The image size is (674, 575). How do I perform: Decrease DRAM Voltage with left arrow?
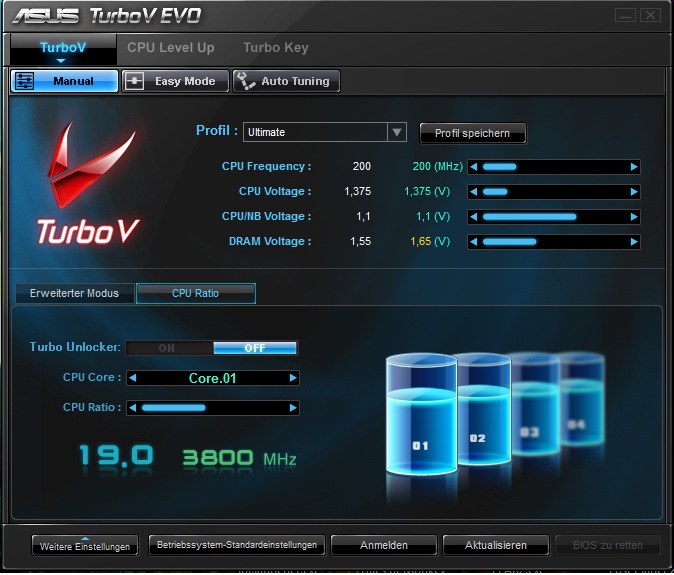[473, 242]
